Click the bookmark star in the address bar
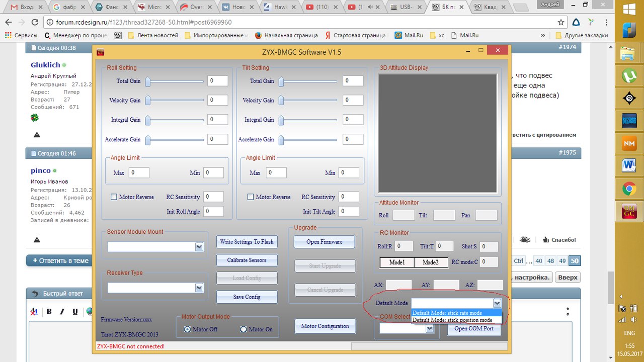 point(561,23)
